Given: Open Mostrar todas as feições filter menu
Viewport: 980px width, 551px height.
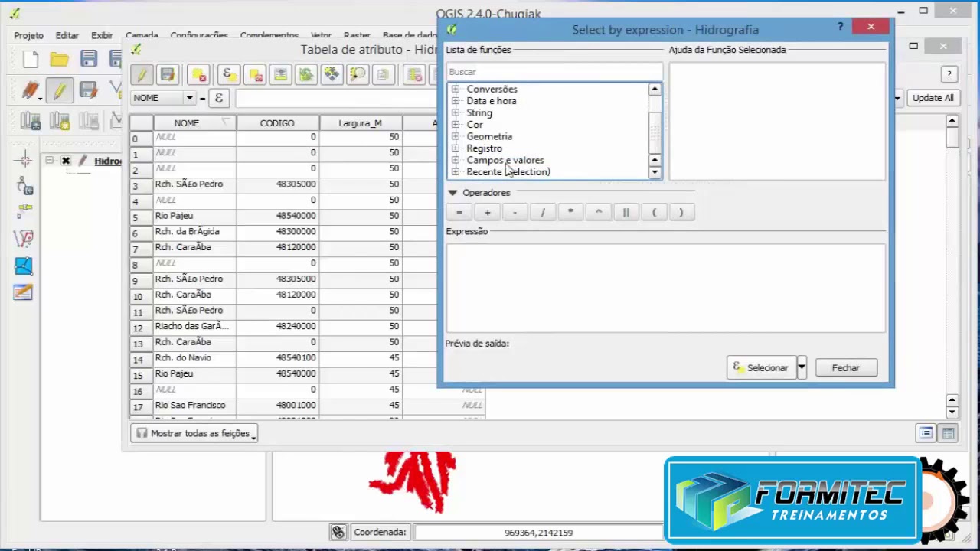Looking at the screenshot, I should coord(194,433).
